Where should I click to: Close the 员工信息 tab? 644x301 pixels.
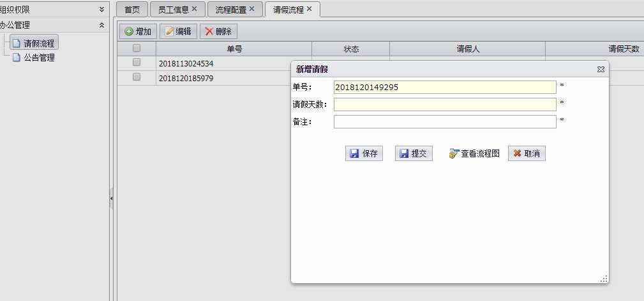point(195,9)
